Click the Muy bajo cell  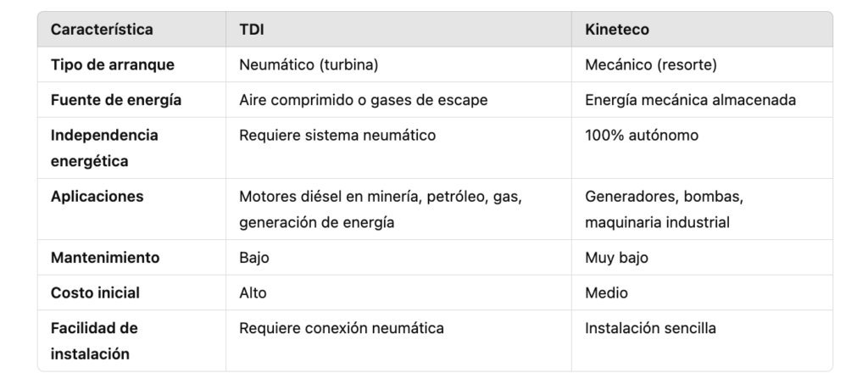[616, 258]
